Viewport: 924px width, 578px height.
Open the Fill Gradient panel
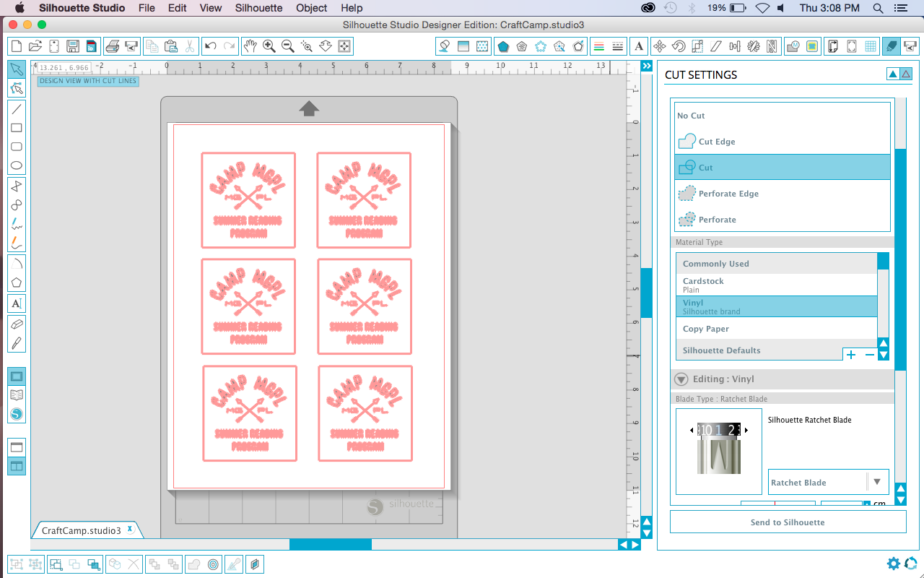[x=463, y=46]
